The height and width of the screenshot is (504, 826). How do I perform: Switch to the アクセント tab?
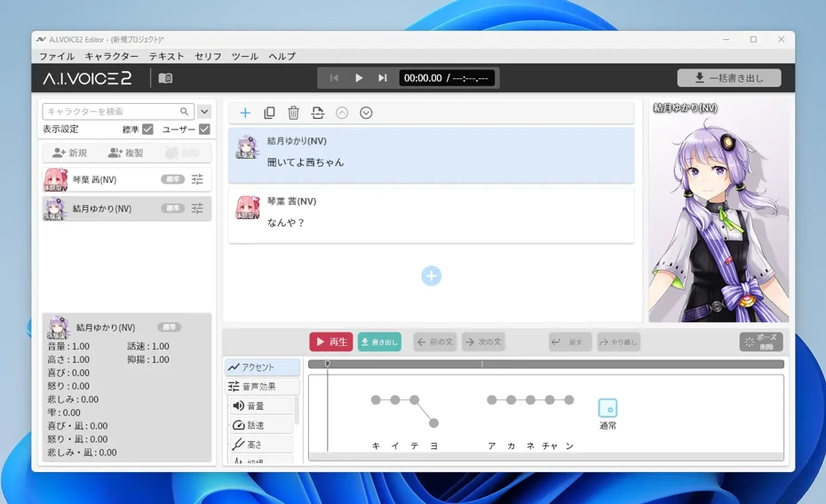(x=262, y=367)
